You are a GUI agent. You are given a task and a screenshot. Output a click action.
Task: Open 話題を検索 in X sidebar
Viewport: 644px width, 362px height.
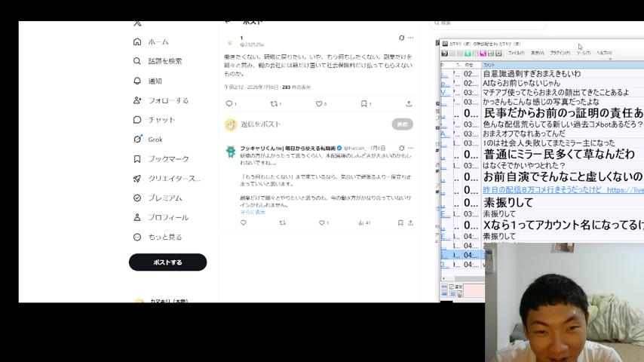pos(158,61)
